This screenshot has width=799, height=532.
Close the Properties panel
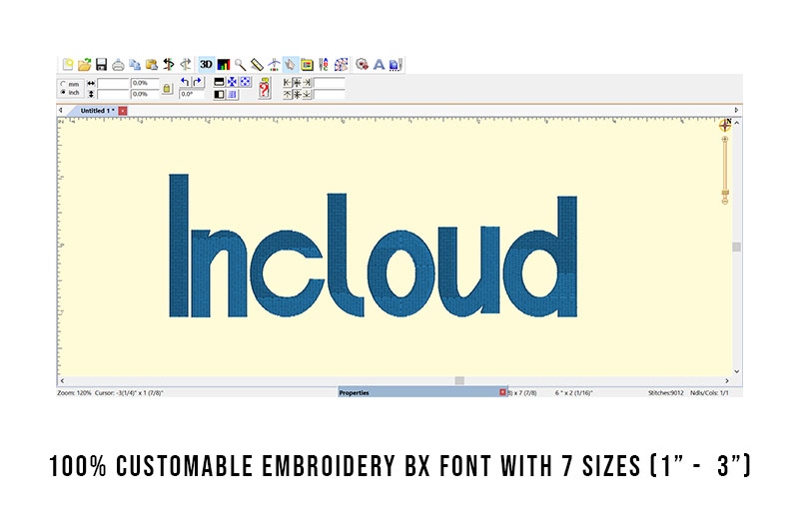click(x=503, y=392)
